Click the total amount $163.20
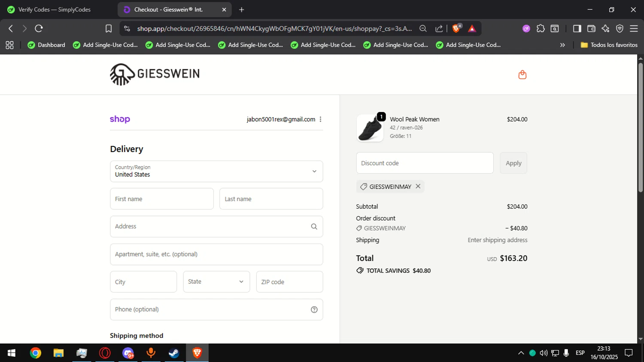The height and width of the screenshot is (362, 644). pyautogui.click(x=513, y=259)
